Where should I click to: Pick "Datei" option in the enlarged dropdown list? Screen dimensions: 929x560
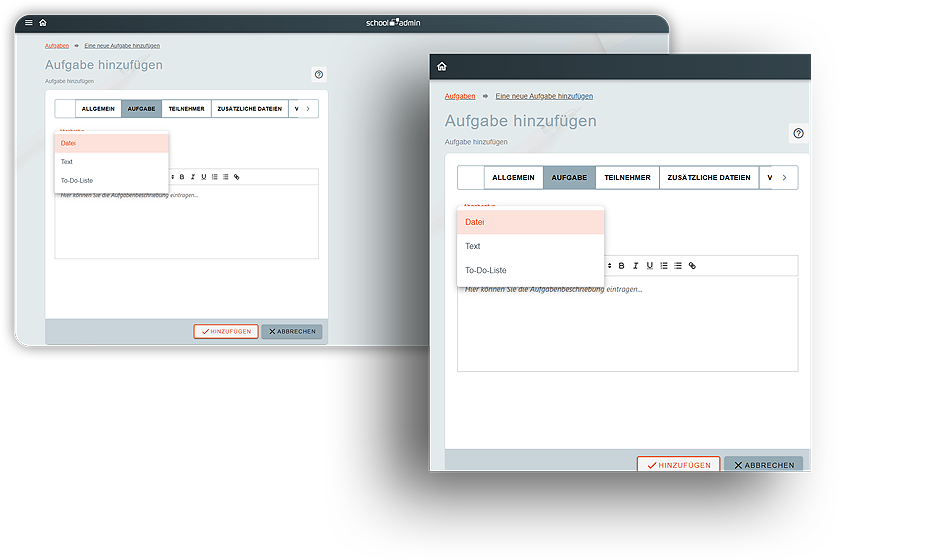475,222
